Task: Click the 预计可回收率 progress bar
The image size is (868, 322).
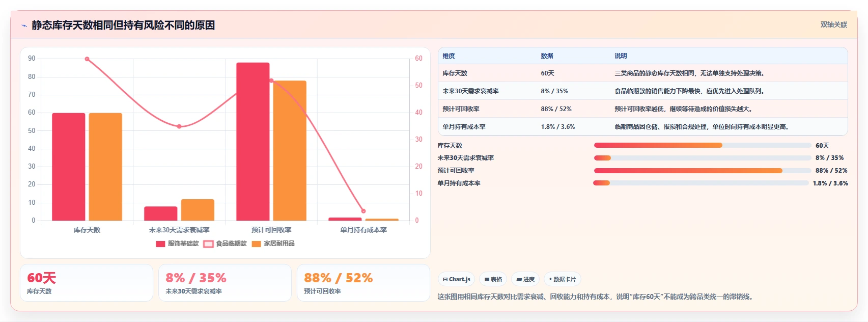Action: click(702, 171)
